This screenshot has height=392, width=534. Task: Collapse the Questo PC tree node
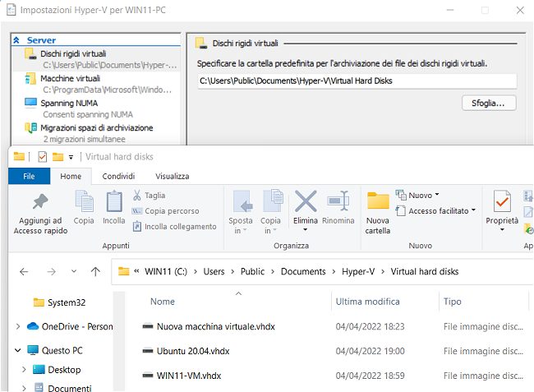coord(18,350)
